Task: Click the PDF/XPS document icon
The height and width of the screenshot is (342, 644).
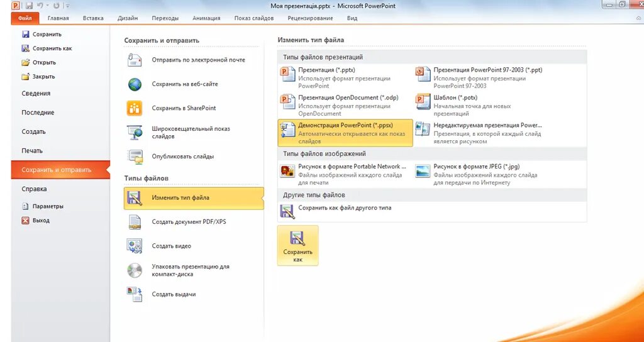Action: pyautogui.click(x=135, y=222)
